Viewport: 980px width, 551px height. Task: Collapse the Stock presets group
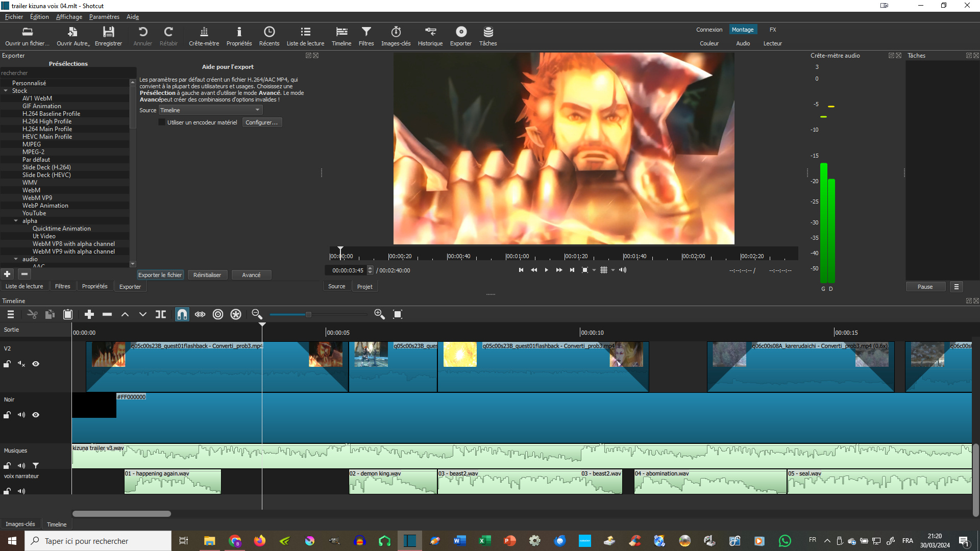6,91
